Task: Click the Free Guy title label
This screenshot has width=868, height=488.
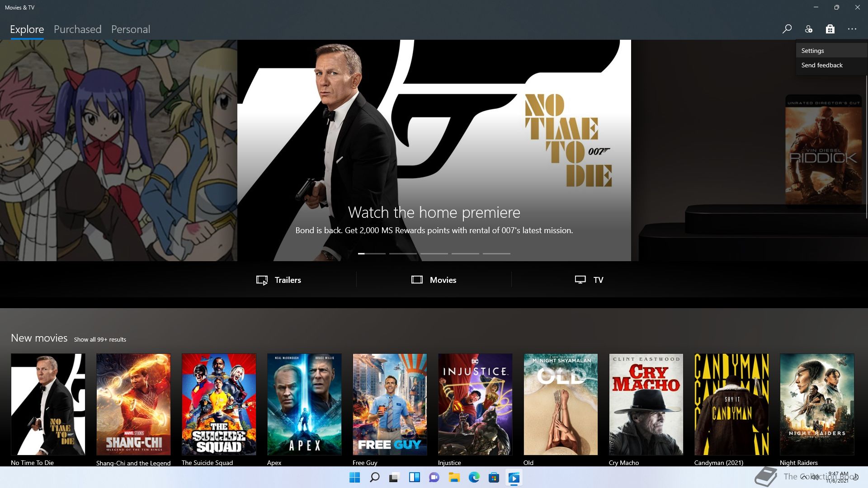Action: [x=365, y=463]
